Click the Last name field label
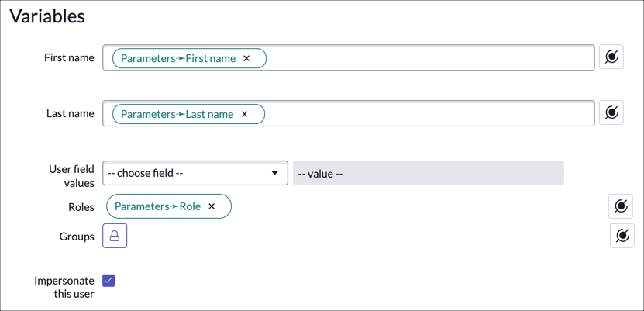The width and height of the screenshot is (644, 311). coord(71,113)
